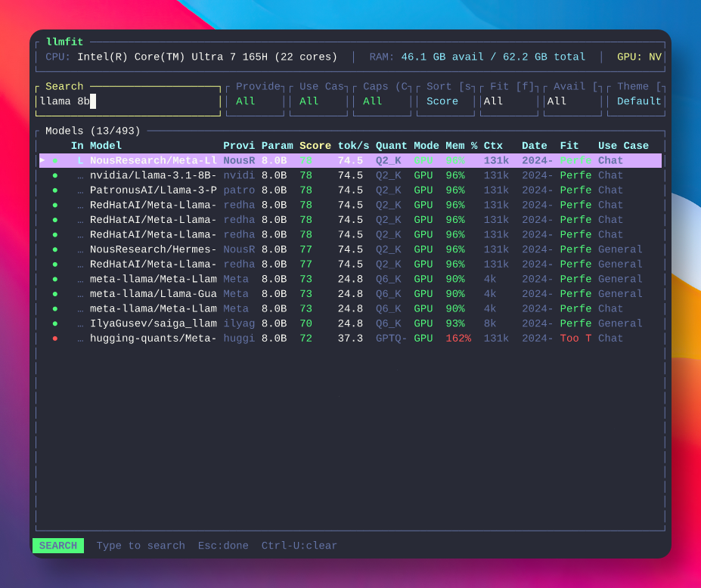This screenshot has width=701, height=588.
Task: Click the 'Esc:done' hint
Action: point(223,546)
